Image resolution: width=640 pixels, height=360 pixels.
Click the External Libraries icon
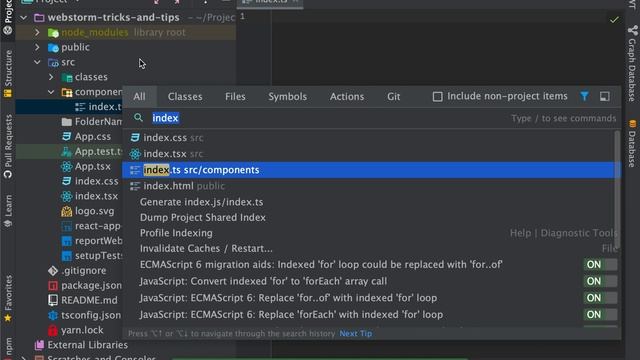(x=39, y=345)
